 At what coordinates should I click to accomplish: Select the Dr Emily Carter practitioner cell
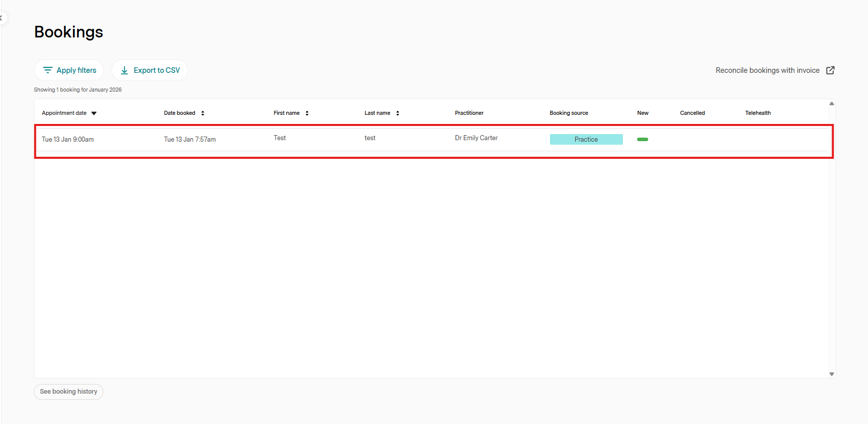click(x=476, y=138)
